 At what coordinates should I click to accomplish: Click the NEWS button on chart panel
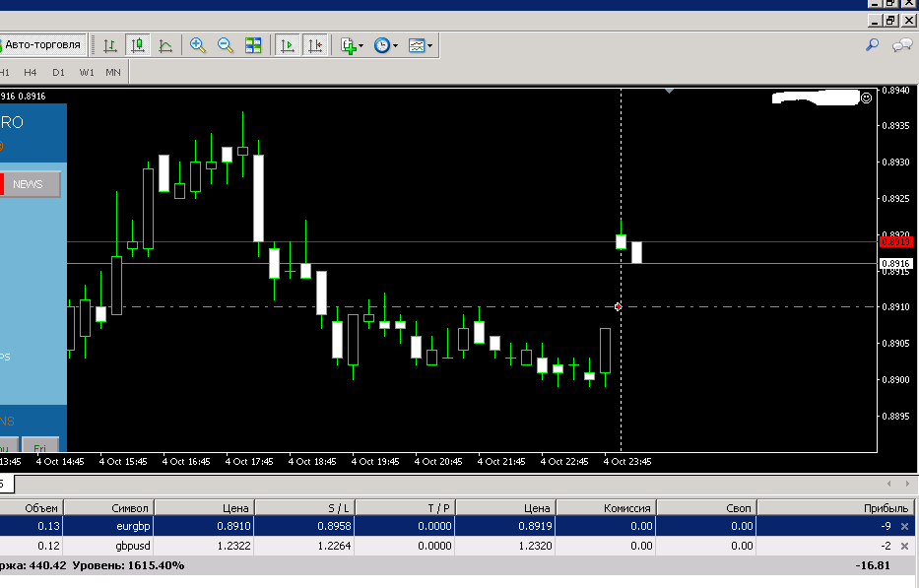31,184
